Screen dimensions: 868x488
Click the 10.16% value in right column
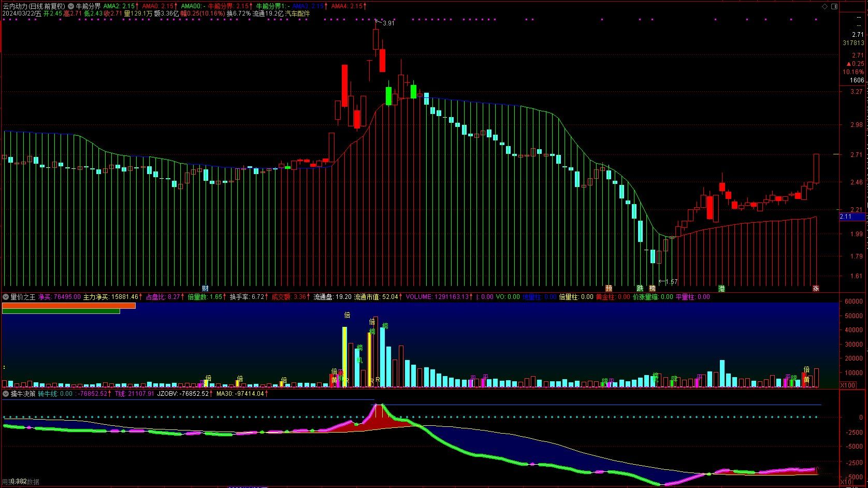853,72
